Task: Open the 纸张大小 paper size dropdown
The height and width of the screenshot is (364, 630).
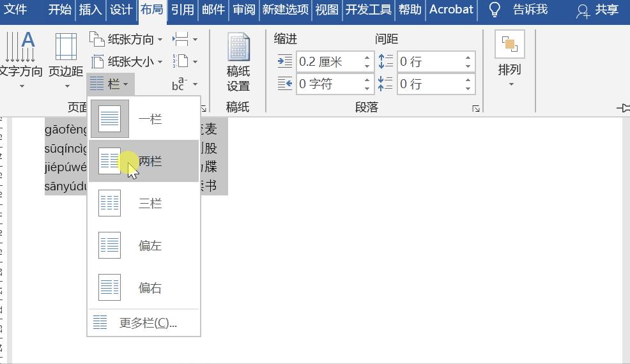Action: click(126, 61)
